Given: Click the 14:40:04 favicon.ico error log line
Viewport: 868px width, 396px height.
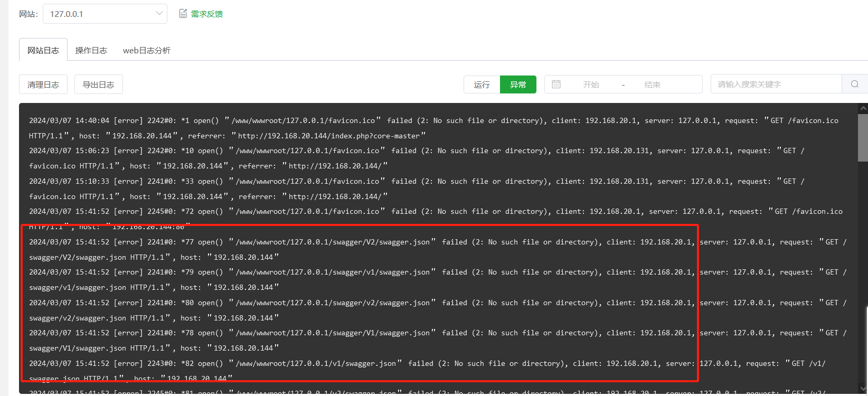Looking at the screenshot, I should (x=433, y=128).
